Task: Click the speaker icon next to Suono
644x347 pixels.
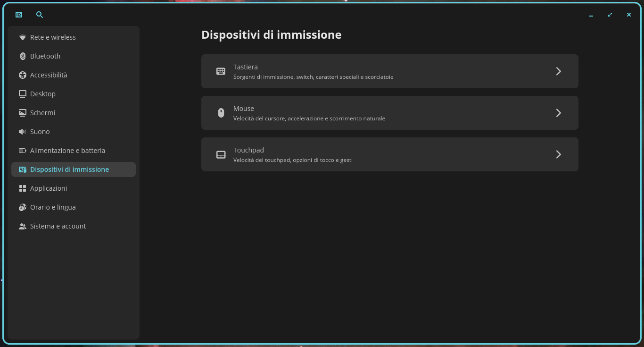Action: point(22,132)
